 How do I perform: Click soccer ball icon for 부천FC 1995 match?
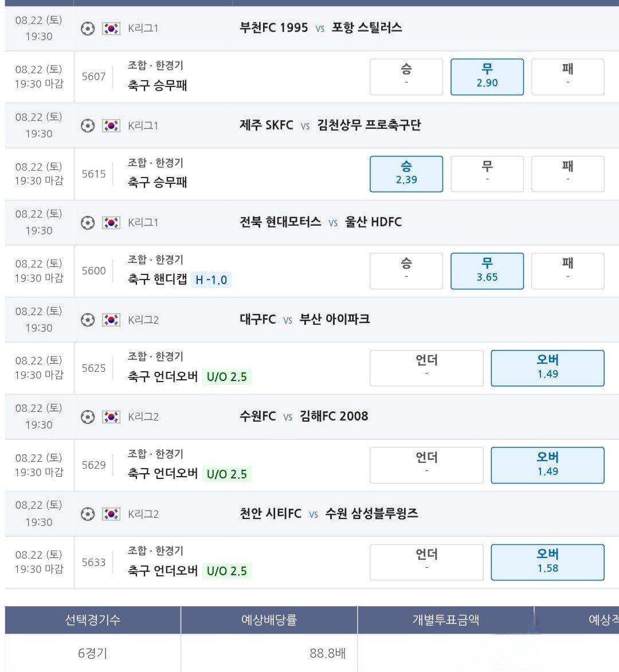pyautogui.click(x=88, y=29)
